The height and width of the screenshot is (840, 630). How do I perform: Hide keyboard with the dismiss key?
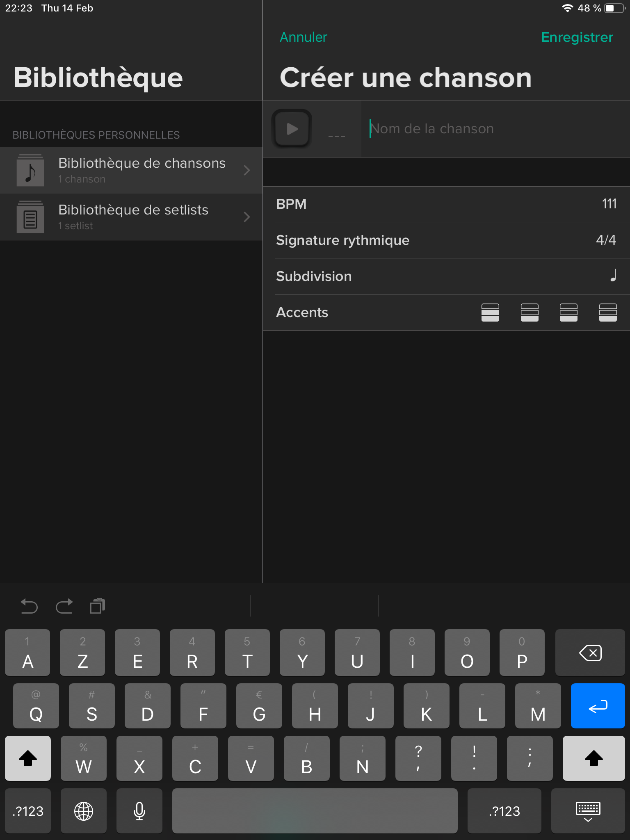[x=588, y=811]
